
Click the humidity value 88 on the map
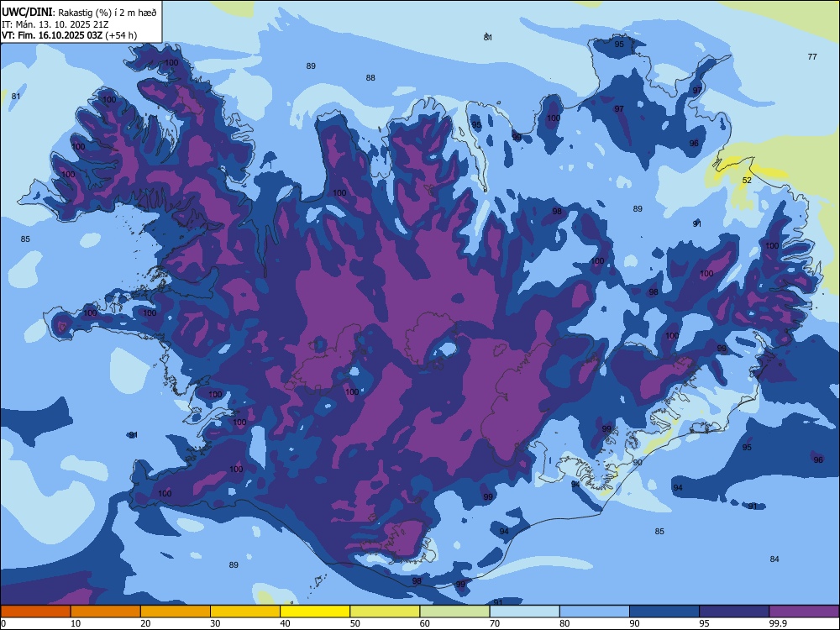click(370, 78)
